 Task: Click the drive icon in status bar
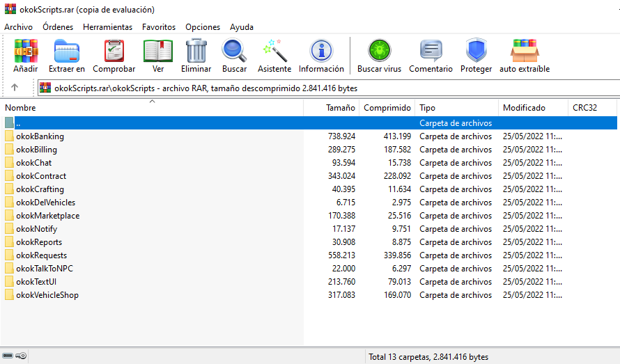pos(8,356)
